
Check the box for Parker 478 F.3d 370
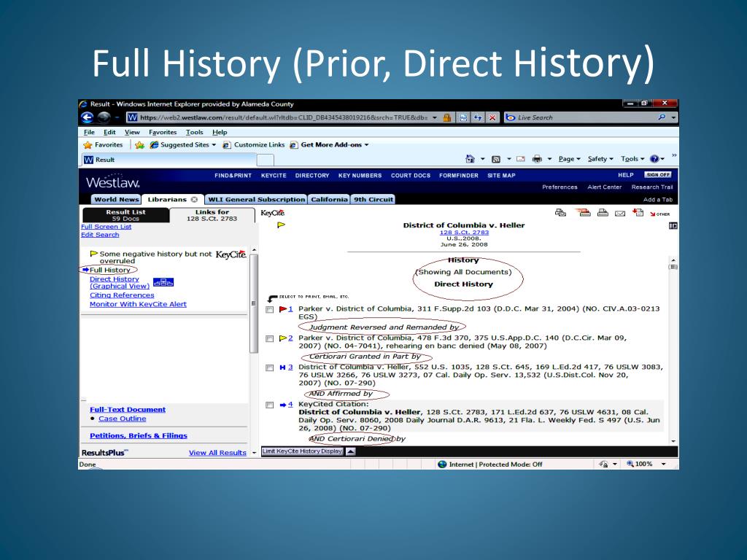click(x=270, y=338)
